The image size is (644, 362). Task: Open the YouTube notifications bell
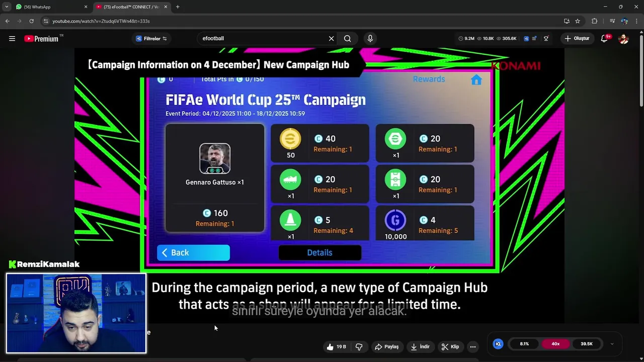605,39
